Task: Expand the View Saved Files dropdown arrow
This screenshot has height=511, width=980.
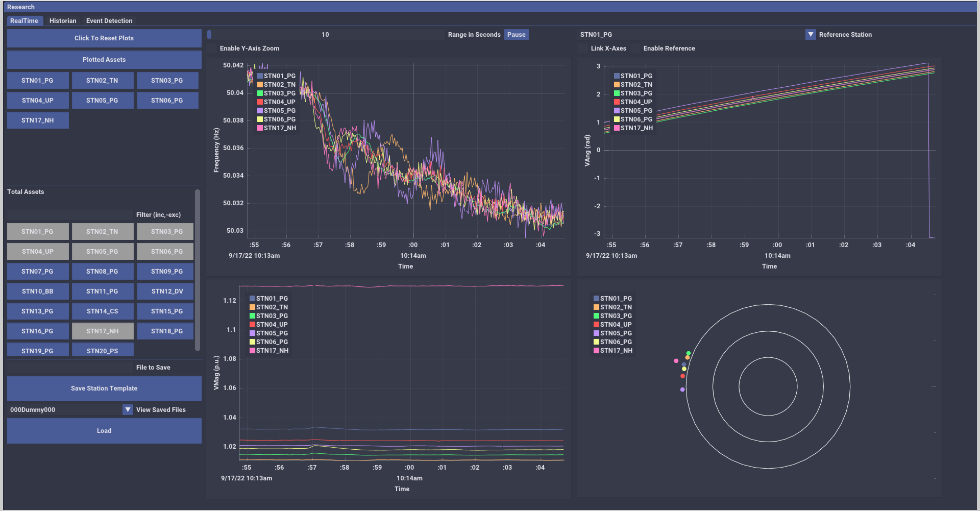Action: (x=128, y=410)
